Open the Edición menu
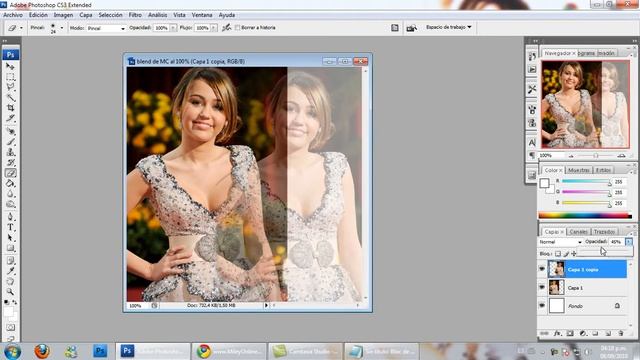The image size is (640, 360). [x=38, y=15]
